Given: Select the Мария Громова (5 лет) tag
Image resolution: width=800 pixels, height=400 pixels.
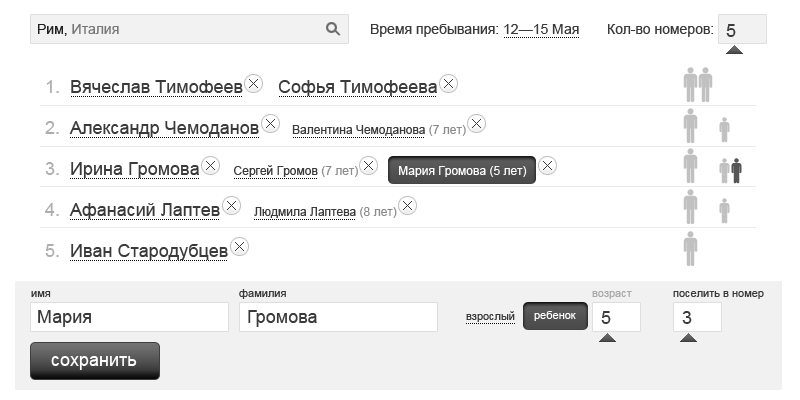Looking at the screenshot, I should 462,170.
